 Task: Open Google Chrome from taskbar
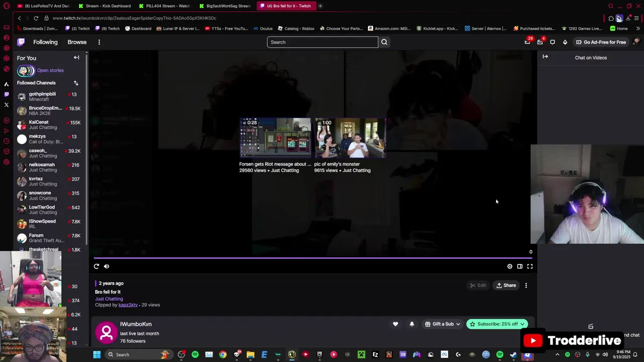tap(223, 355)
